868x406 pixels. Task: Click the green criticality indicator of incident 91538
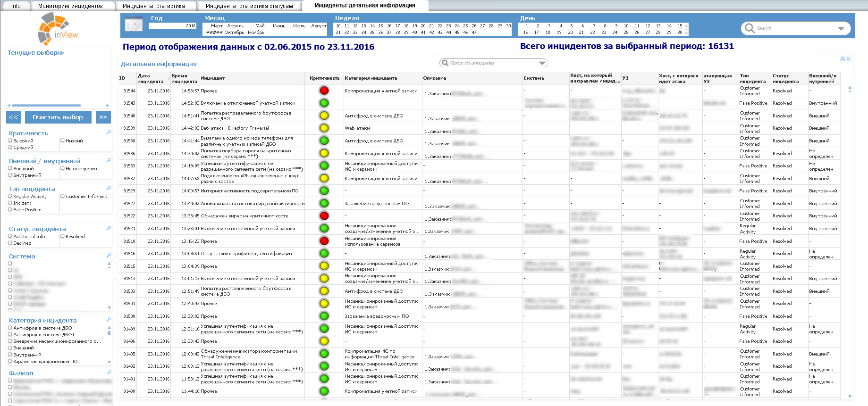tap(324, 141)
